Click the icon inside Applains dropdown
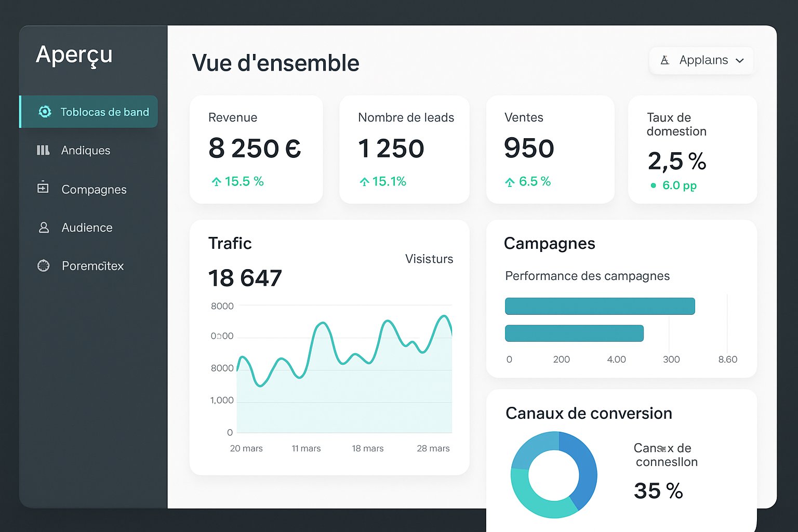 (x=664, y=60)
